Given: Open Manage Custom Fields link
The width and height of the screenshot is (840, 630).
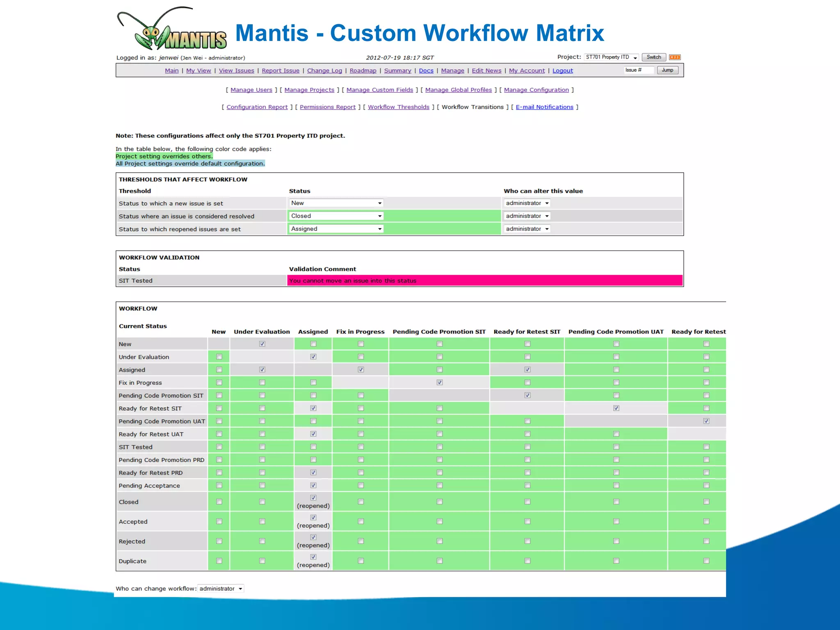Looking at the screenshot, I should pos(380,90).
